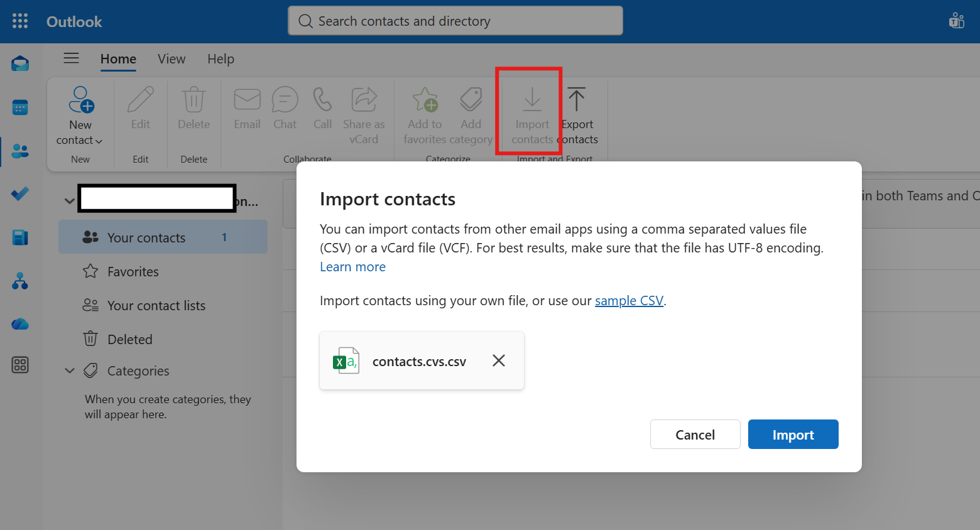Cancel the Import contacts dialog
Viewport: 980px width, 530px height.
tap(695, 435)
